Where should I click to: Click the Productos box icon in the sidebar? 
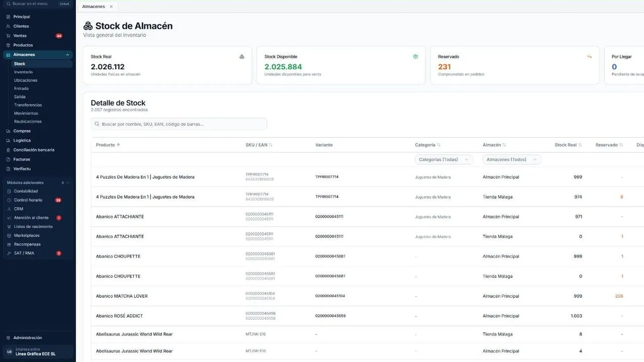point(8,45)
